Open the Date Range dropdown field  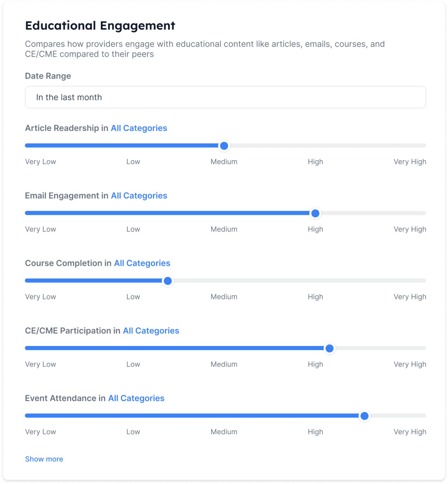point(225,97)
